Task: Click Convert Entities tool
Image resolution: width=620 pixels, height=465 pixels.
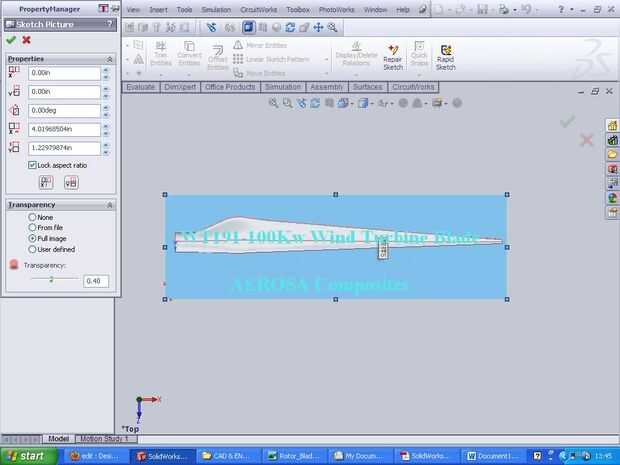Action: (x=189, y=54)
